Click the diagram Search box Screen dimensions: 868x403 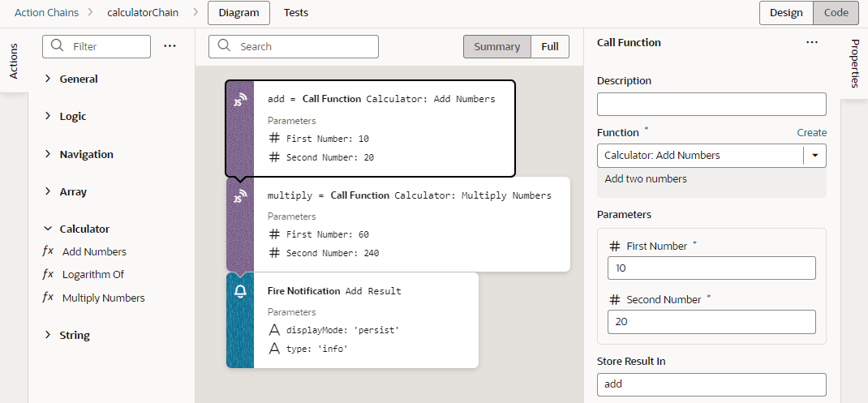pos(294,46)
